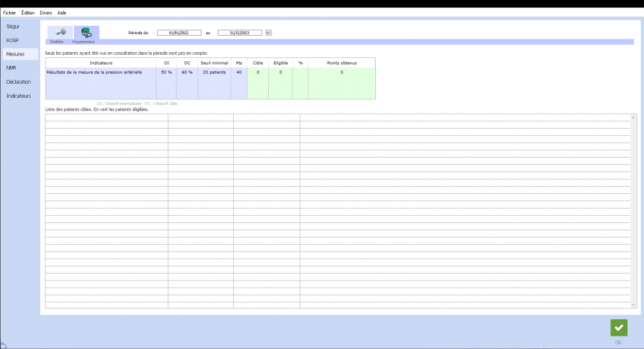This screenshot has height=349, width=644.
Task: Click the Cible column header
Action: (x=258, y=63)
